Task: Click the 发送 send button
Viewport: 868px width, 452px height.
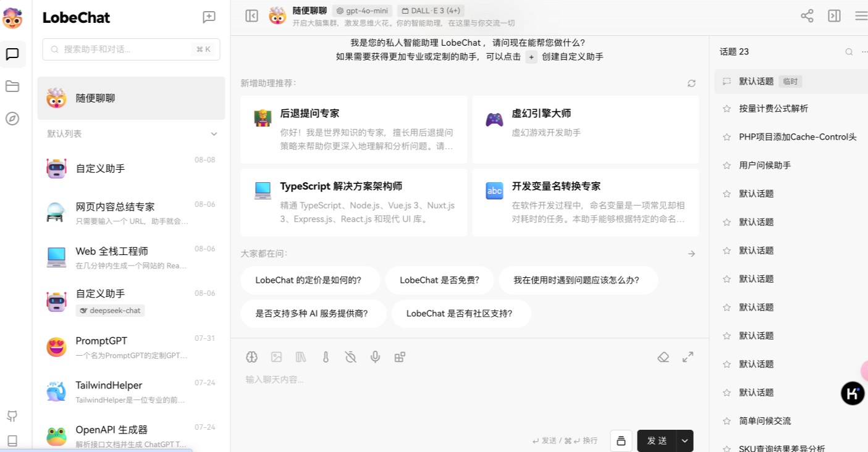Action: click(x=657, y=441)
